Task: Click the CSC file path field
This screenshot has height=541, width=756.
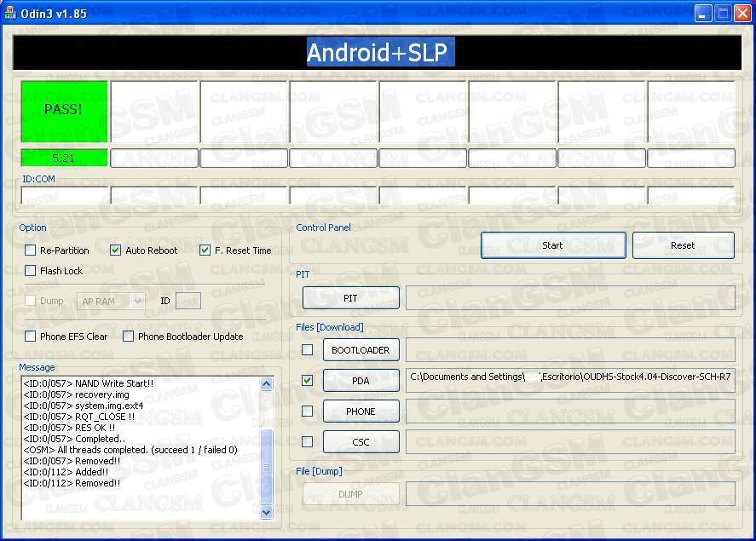Action: click(571, 442)
